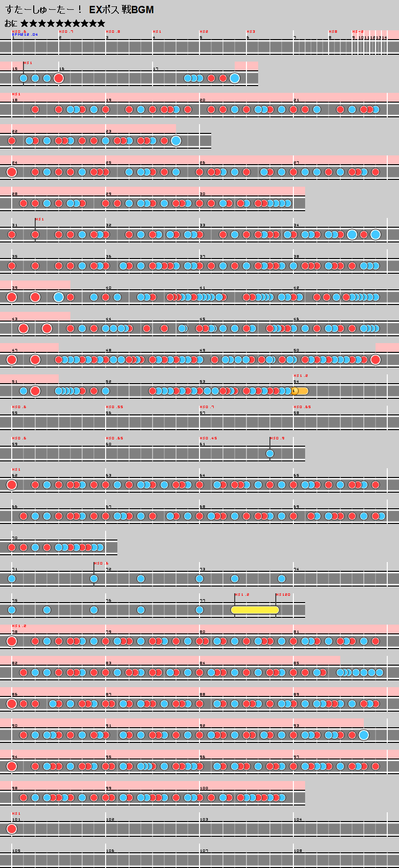The height and width of the screenshot is (868, 399).
Task: Select the HS0.65 label at measure 60
Action: (114, 438)
